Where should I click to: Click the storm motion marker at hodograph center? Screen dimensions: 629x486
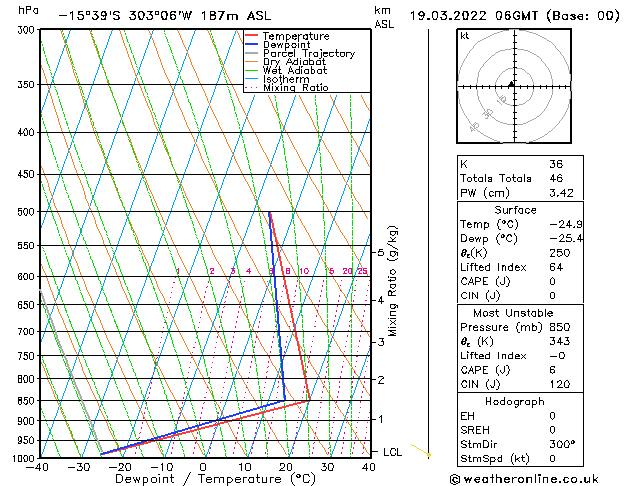coord(511,84)
